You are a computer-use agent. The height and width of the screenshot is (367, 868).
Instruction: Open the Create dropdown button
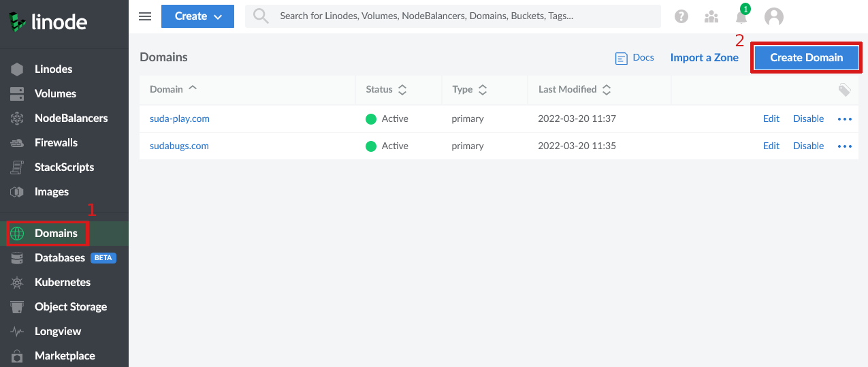pyautogui.click(x=197, y=16)
